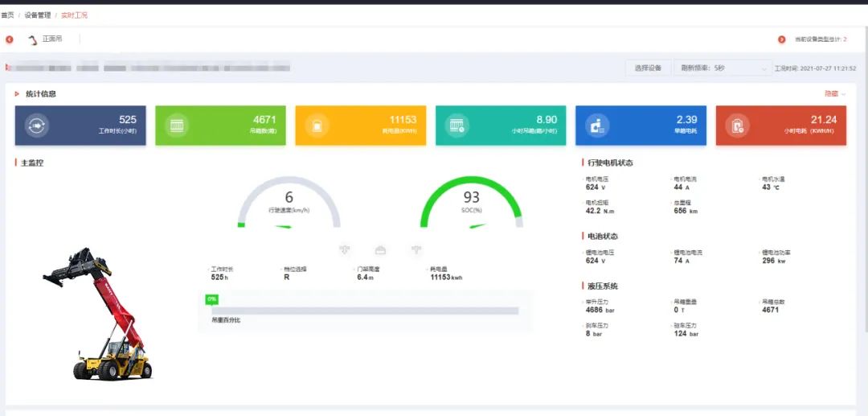Click the icon in the blue 2.39 card
868x416 pixels.
pos(597,126)
